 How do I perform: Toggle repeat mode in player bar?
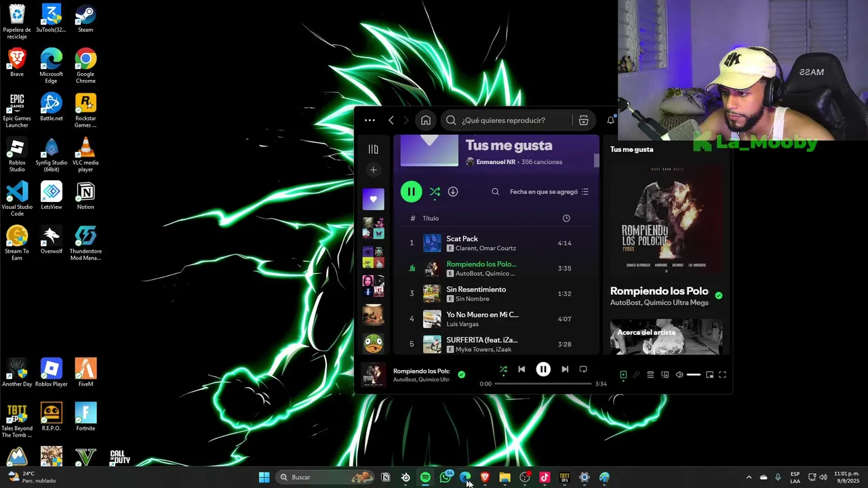(583, 369)
